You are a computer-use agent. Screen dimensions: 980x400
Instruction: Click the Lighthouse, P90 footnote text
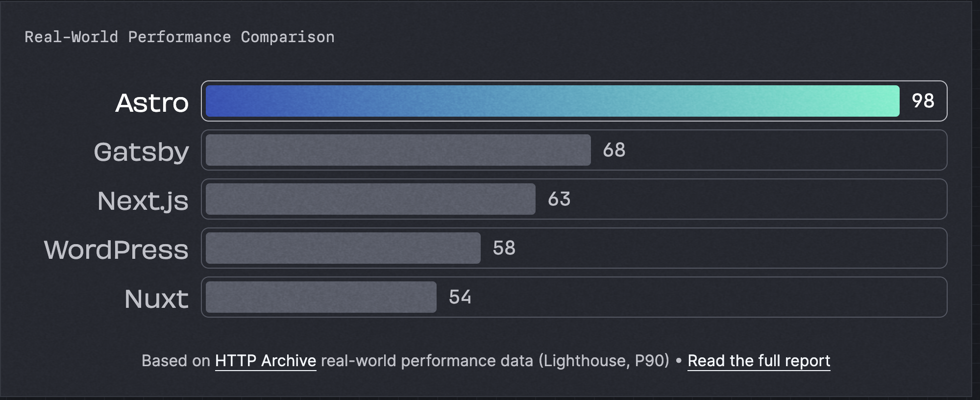[604, 361]
